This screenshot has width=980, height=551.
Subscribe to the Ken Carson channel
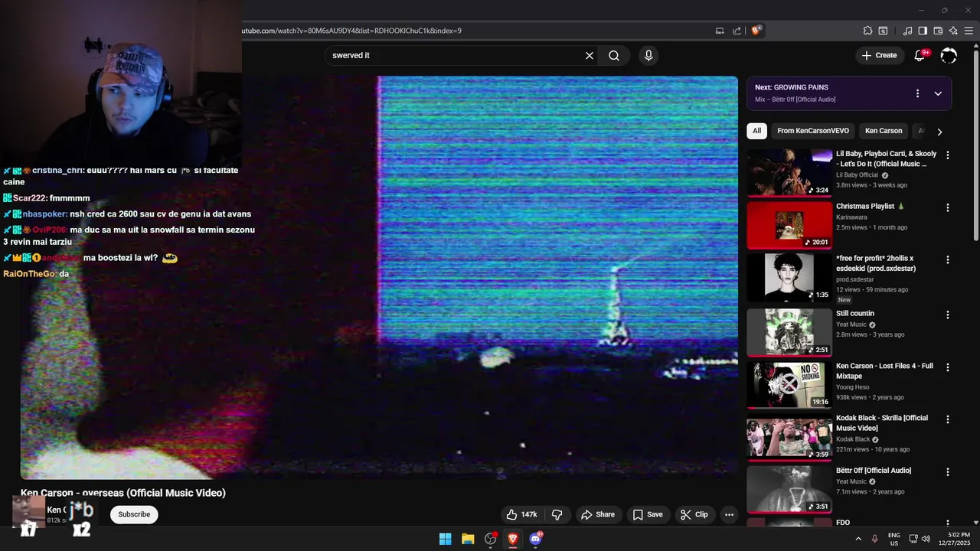(x=134, y=514)
